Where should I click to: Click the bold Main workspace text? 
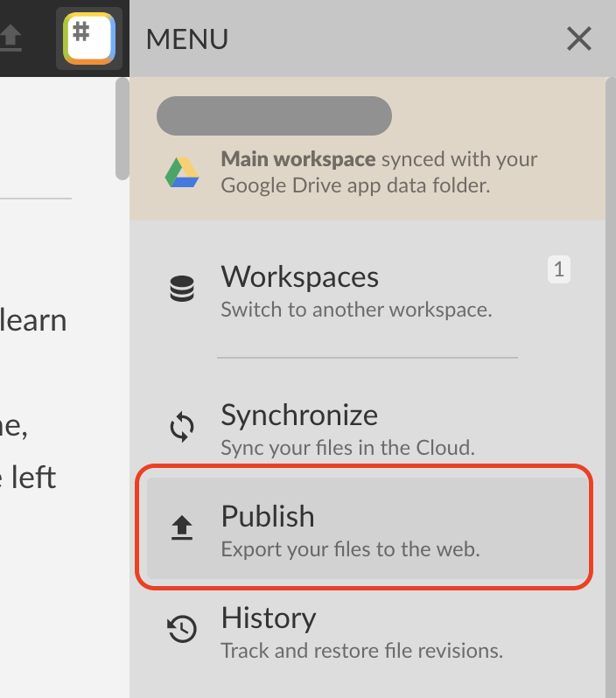coord(298,159)
